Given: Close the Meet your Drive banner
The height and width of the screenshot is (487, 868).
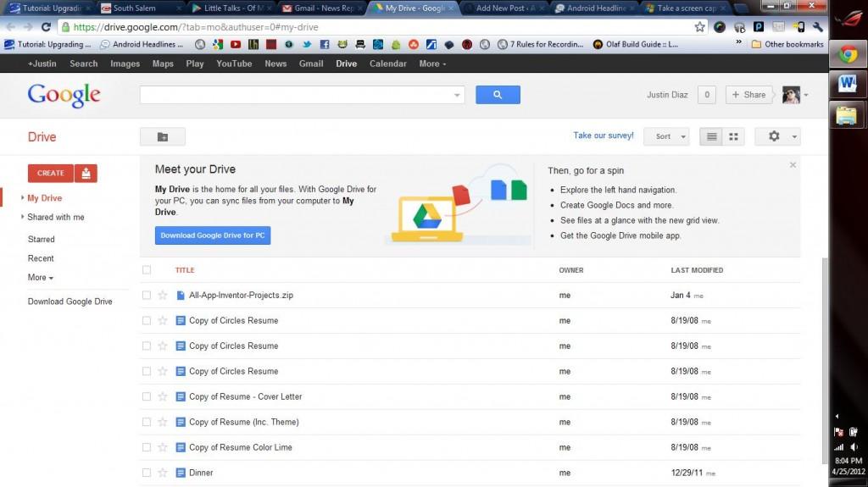Looking at the screenshot, I should pyautogui.click(x=793, y=165).
